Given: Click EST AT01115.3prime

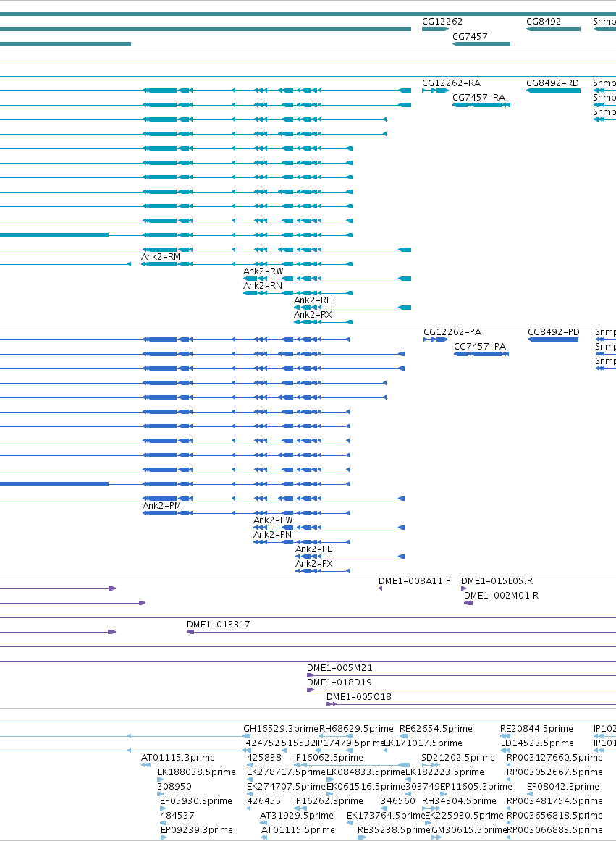Looking at the screenshot, I should 177,757.
